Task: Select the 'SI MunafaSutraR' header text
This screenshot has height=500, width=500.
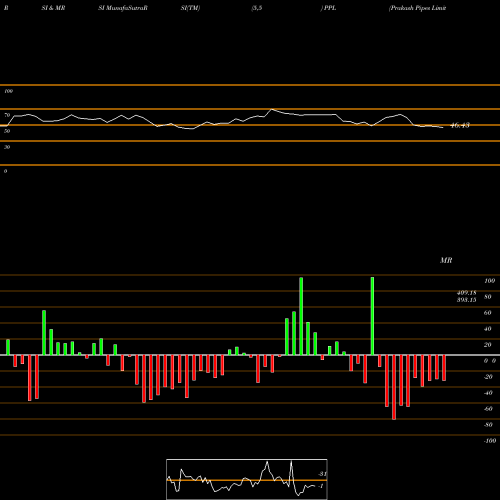Action: pos(123,8)
